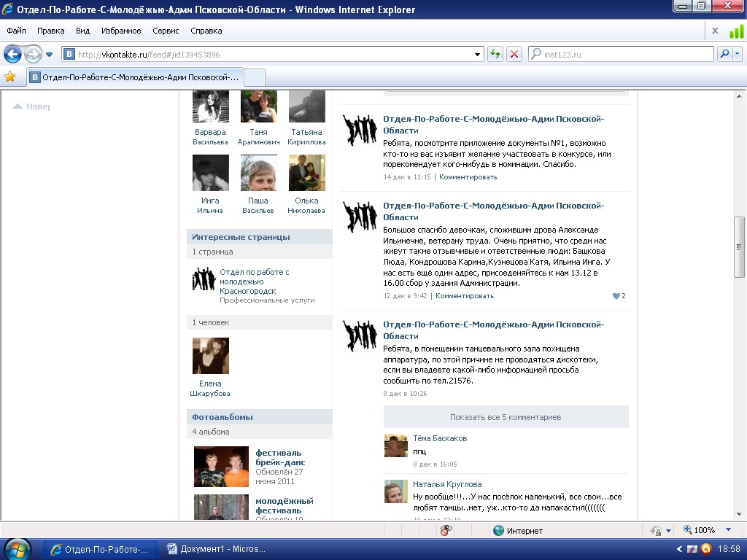Click the 8 дек в 10:26 timestamp
This screenshot has width=747, height=560.
click(405, 393)
